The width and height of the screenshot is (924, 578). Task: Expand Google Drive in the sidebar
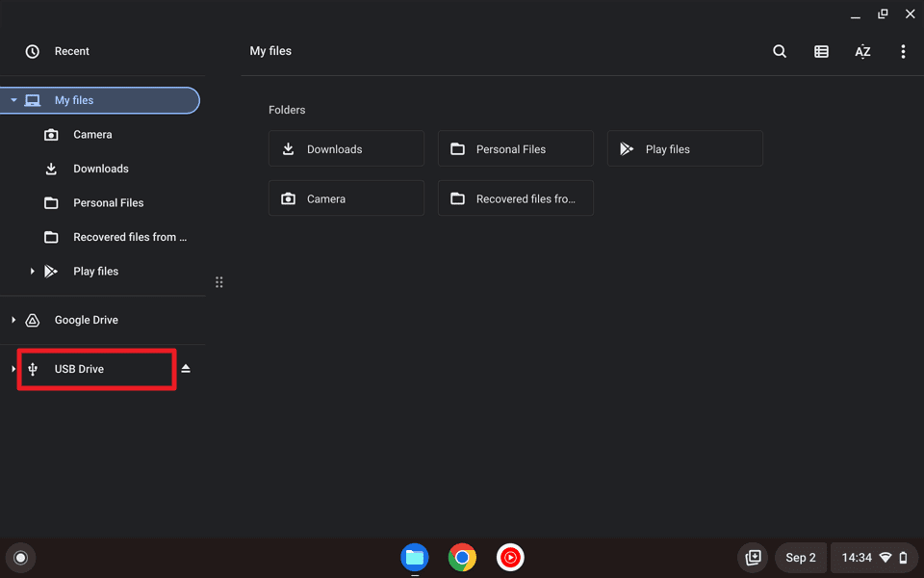point(13,319)
